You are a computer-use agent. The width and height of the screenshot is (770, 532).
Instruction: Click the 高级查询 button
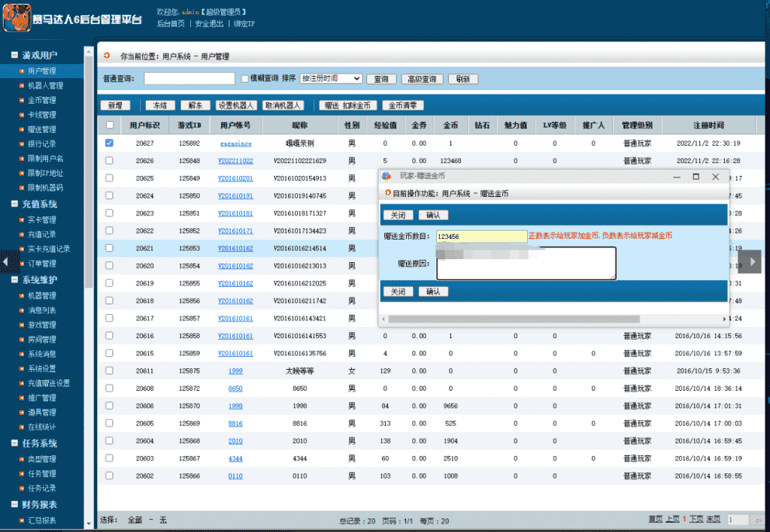point(422,79)
